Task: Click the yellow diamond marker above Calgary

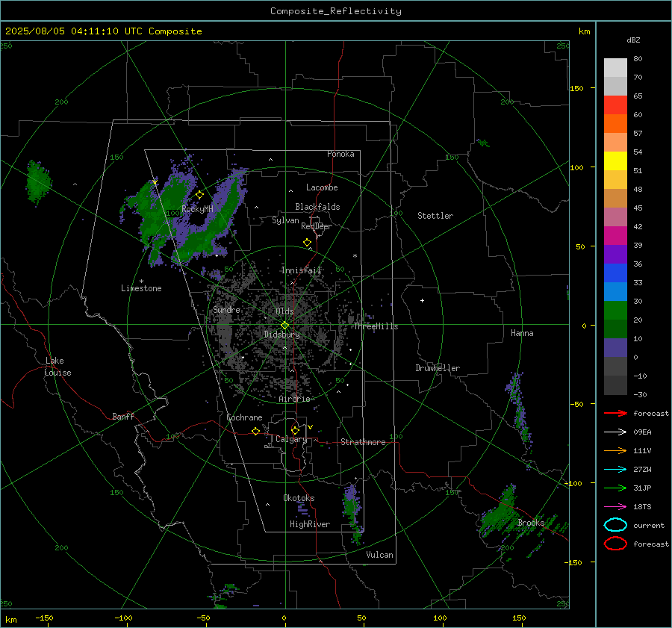Action: [x=295, y=430]
